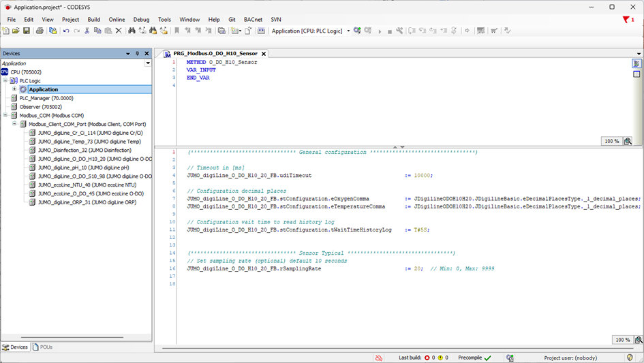Image resolution: width=644 pixels, height=363 pixels.
Task: Login with the gear-and-green-dot icon
Action: (357, 31)
